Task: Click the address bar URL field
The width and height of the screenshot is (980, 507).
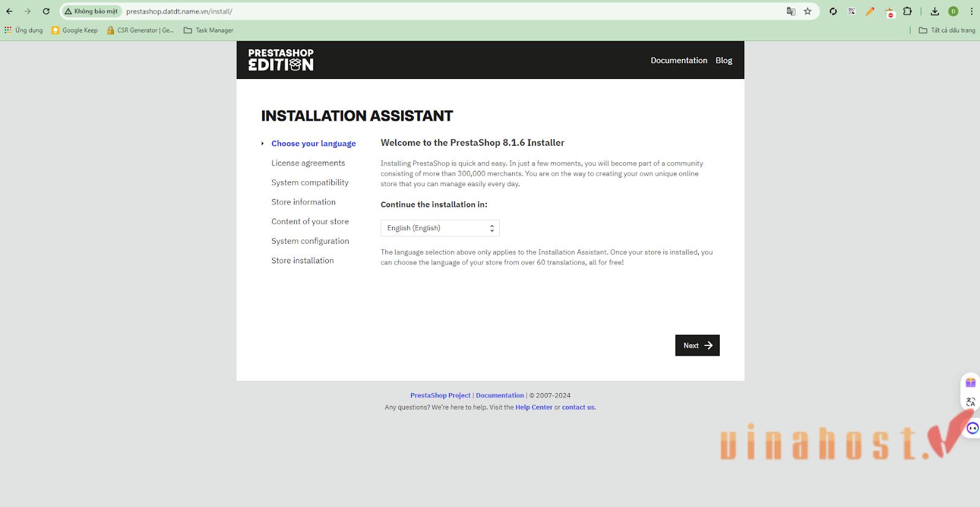Action: coord(453,11)
